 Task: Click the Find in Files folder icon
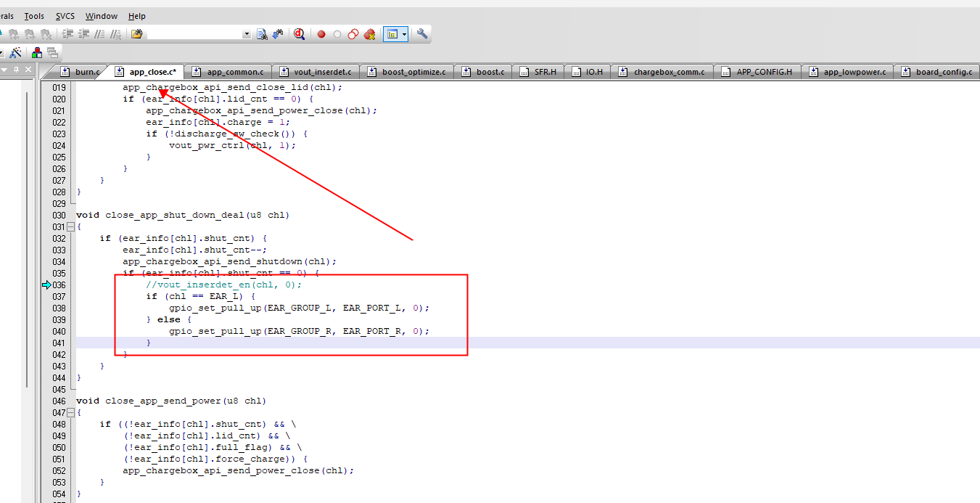[x=137, y=34]
